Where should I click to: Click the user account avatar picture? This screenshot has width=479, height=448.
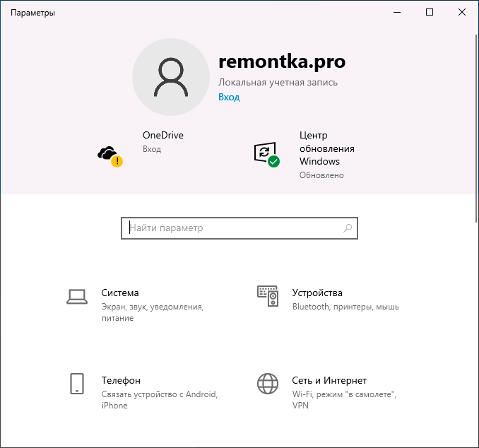click(x=171, y=77)
